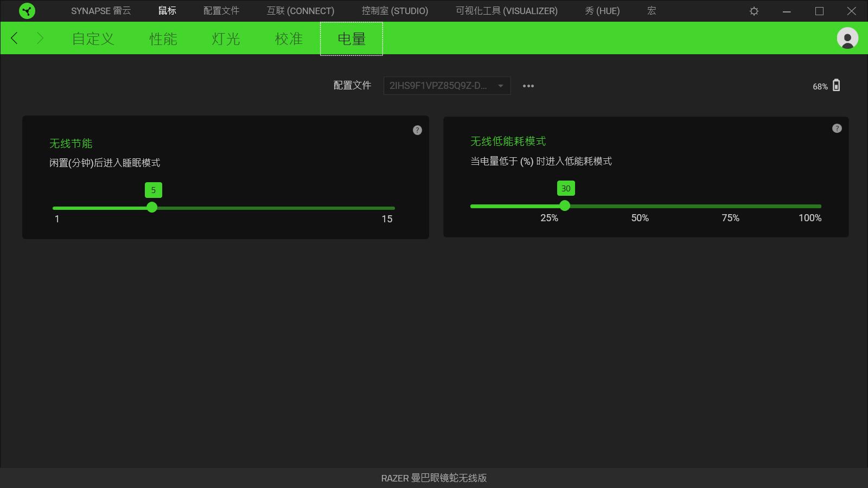Switch to the 校准 tab
Image resolution: width=868 pixels, height=488 pixels.
point(288,38)
